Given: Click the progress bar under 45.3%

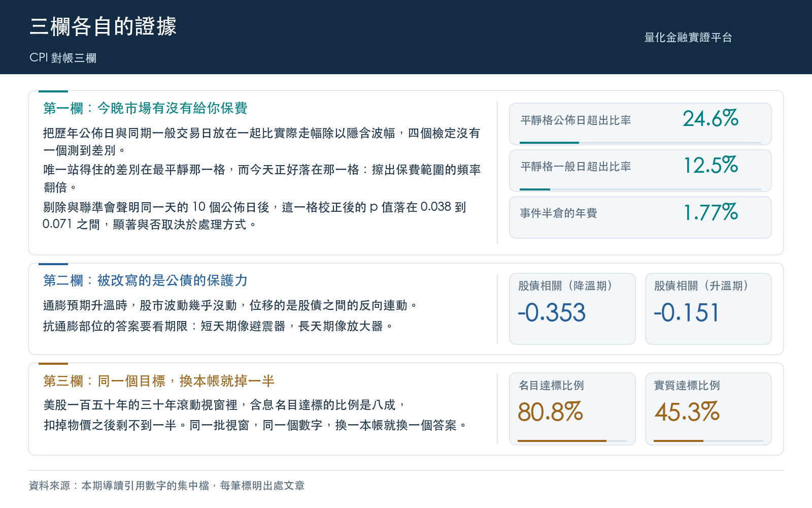Looking at the screenshot, I should [708, 441].
